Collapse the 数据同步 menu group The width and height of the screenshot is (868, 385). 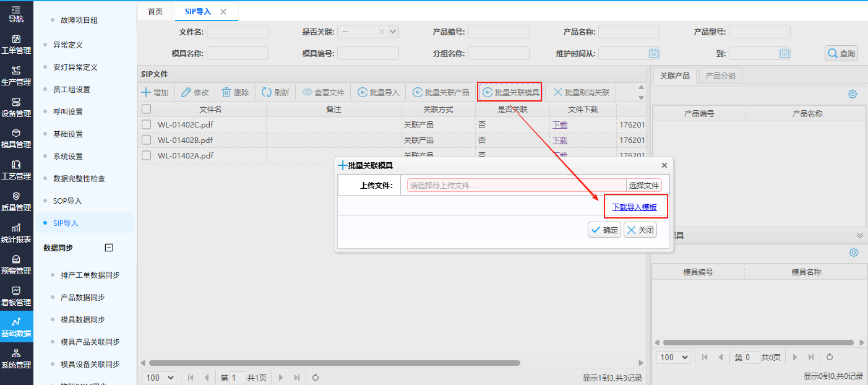click(x=109, y=248)
